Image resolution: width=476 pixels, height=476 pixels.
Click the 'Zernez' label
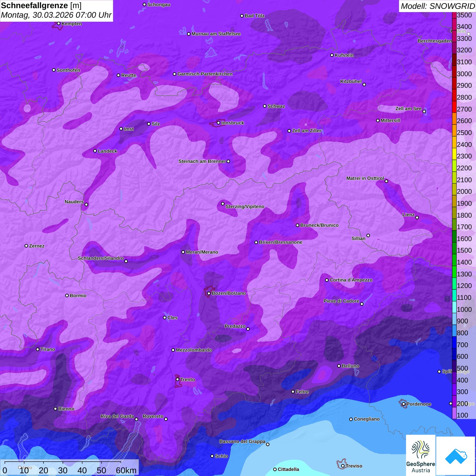tap(37, 246)
